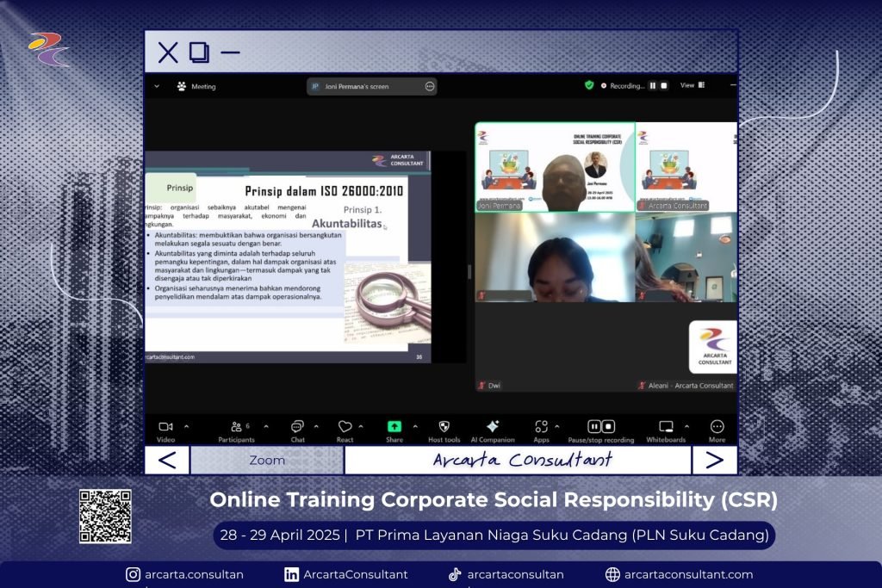
Task: Select Joni Permana's video thumbnail
Action: pyautogui.click(x=555, y=166)
